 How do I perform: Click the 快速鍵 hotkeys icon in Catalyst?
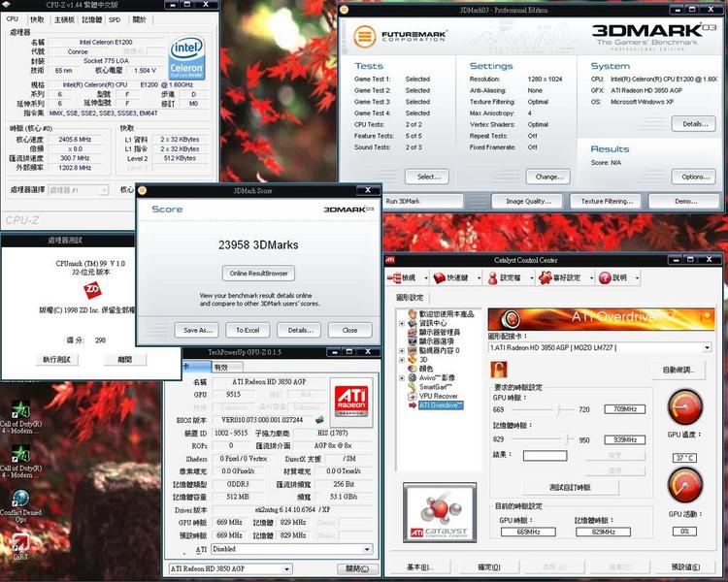(x=439, y=277)
